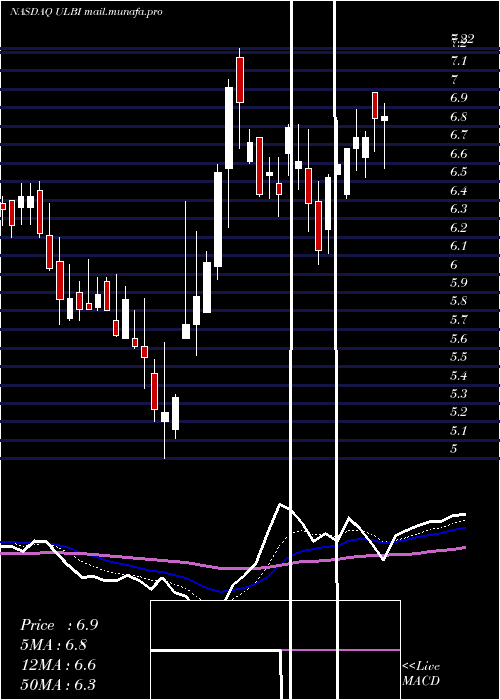The image size is (500, 700).
Task: Click the 6.3 price axis label
Action: point(459,209)
